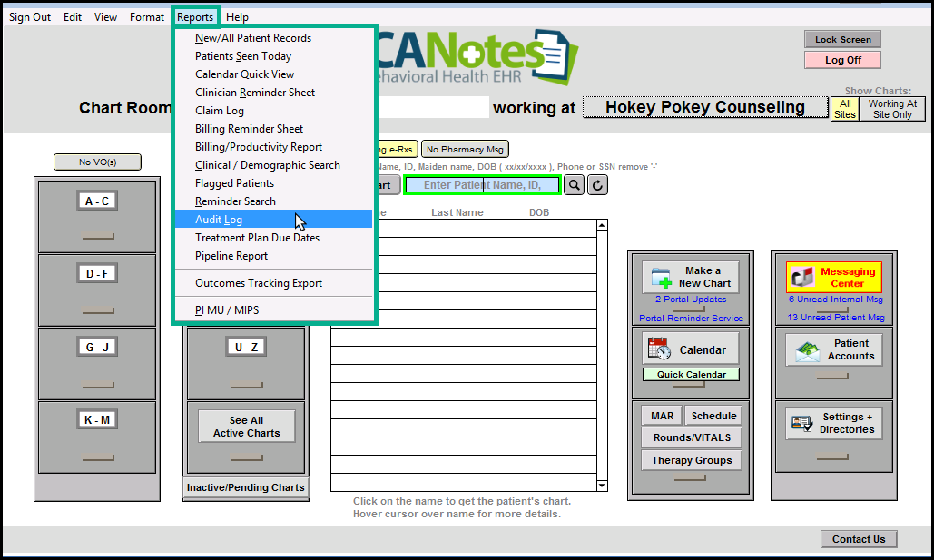Click the refresh arrow icon
934x560 pixels.
click(597, 185)
